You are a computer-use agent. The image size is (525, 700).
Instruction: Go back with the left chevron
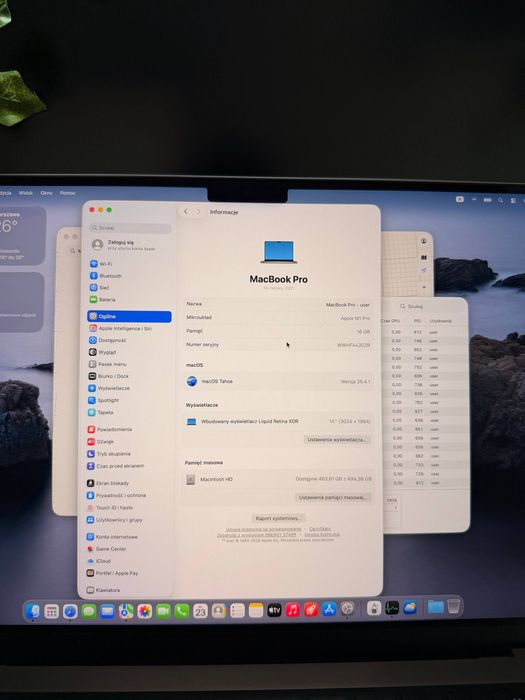point(186,212)
